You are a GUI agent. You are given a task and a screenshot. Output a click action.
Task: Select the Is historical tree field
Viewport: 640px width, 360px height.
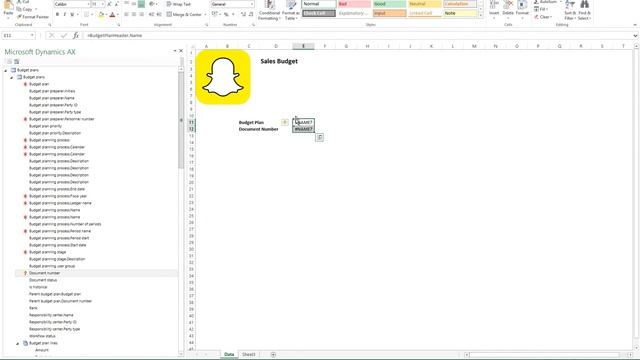(x=38, y=287)
